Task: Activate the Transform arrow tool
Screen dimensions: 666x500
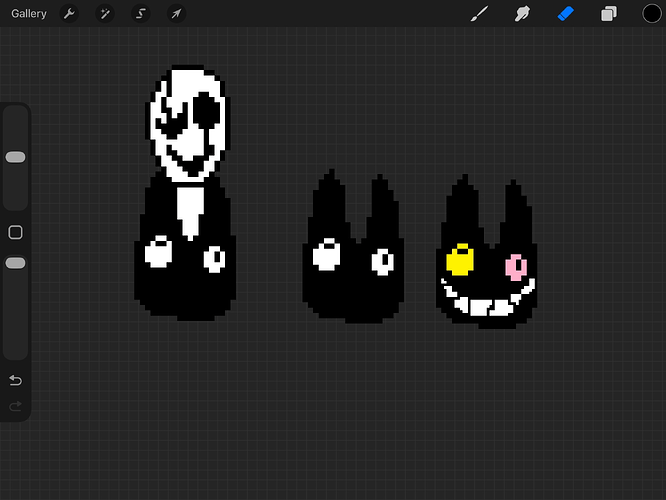Action: tap(176, 14)
